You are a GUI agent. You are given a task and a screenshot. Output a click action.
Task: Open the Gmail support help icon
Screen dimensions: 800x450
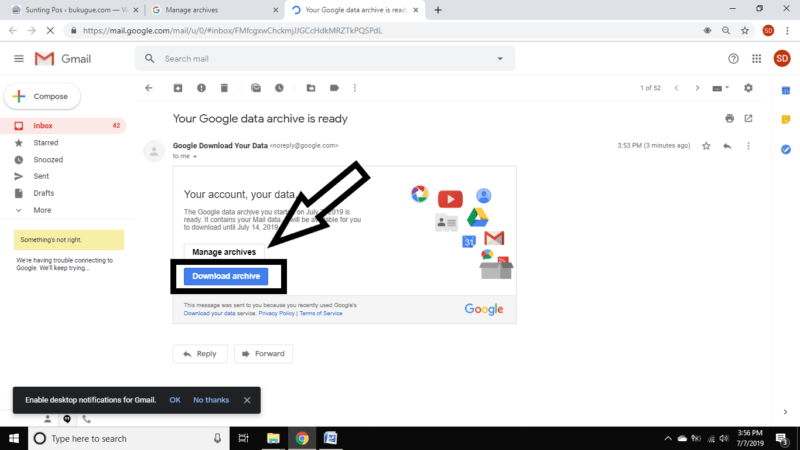[733, 59]
